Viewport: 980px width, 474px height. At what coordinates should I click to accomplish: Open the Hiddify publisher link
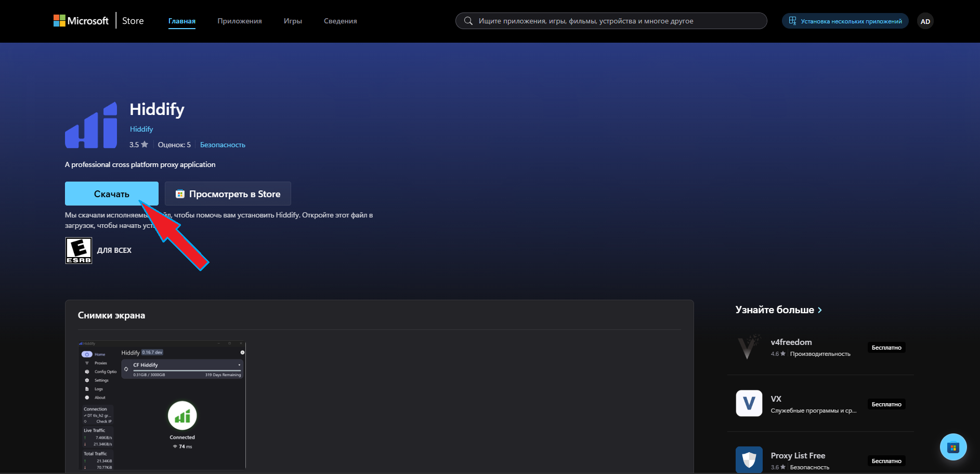[x=141, y=129]
